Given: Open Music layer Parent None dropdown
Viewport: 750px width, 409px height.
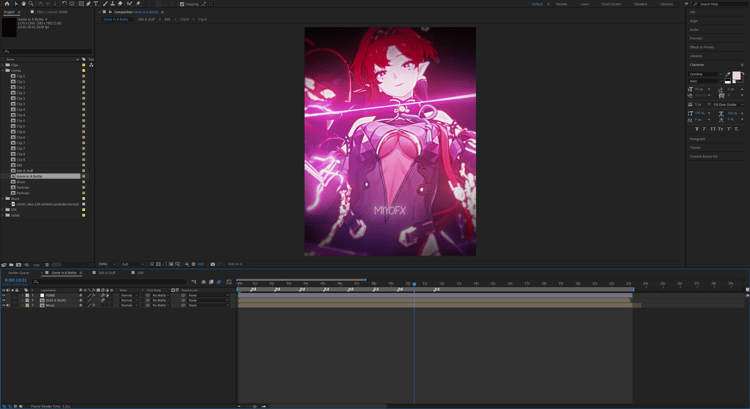Looking at the screenshot, I should [209, 305].
